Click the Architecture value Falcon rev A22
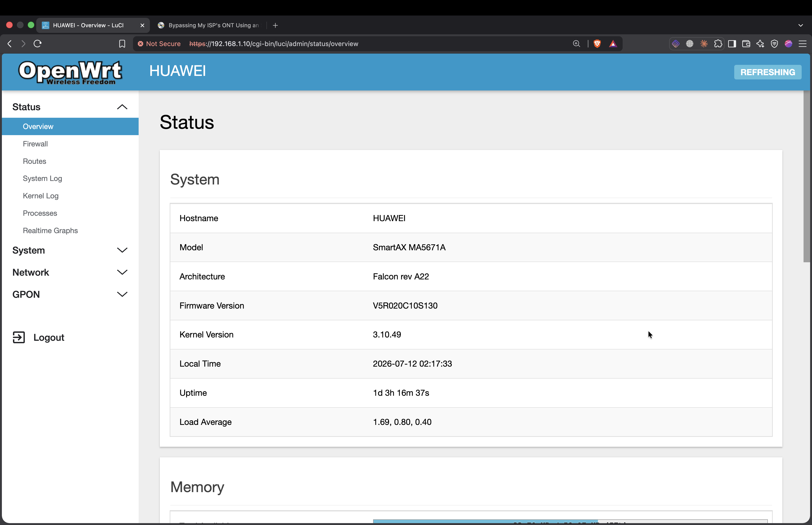Screen dimensions: 812x525 (x=401, y=276)
